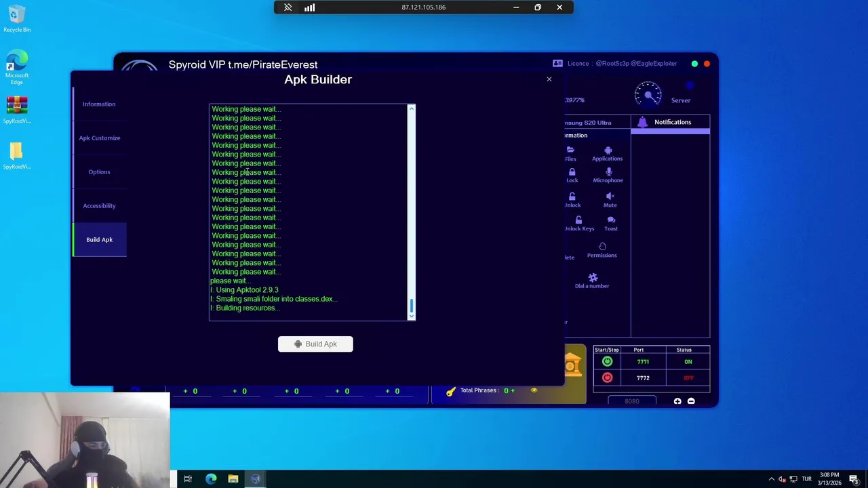The width and height of the screenshot is (868, 488).
Task: Click the Spyroid app taskbar icon
Action: [x=256, y=479]
